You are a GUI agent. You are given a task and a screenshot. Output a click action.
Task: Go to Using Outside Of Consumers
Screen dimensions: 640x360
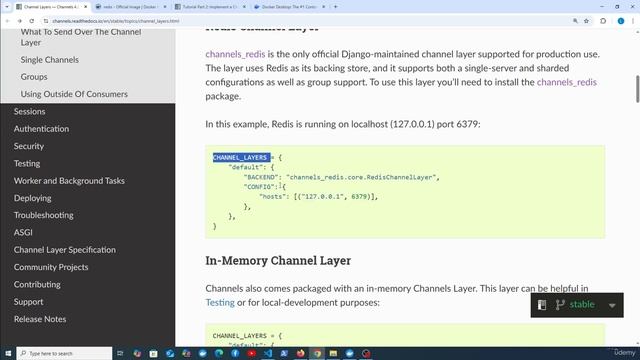tap(74, 94)
